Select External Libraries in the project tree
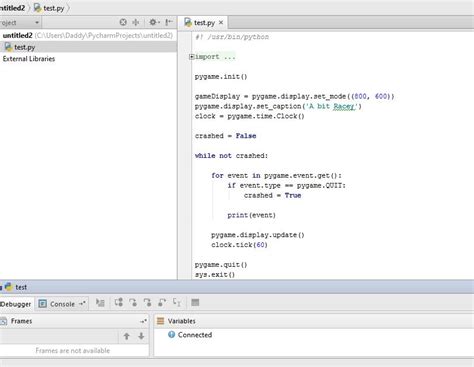The width and height of the screenshot is (474, 367). [x=29, y=59]
